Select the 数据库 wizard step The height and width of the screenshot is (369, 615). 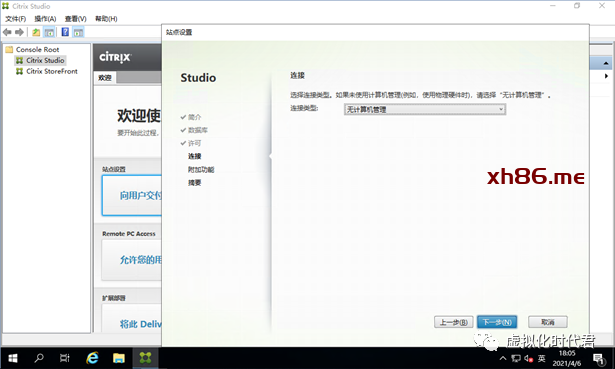tap(198, 130)
